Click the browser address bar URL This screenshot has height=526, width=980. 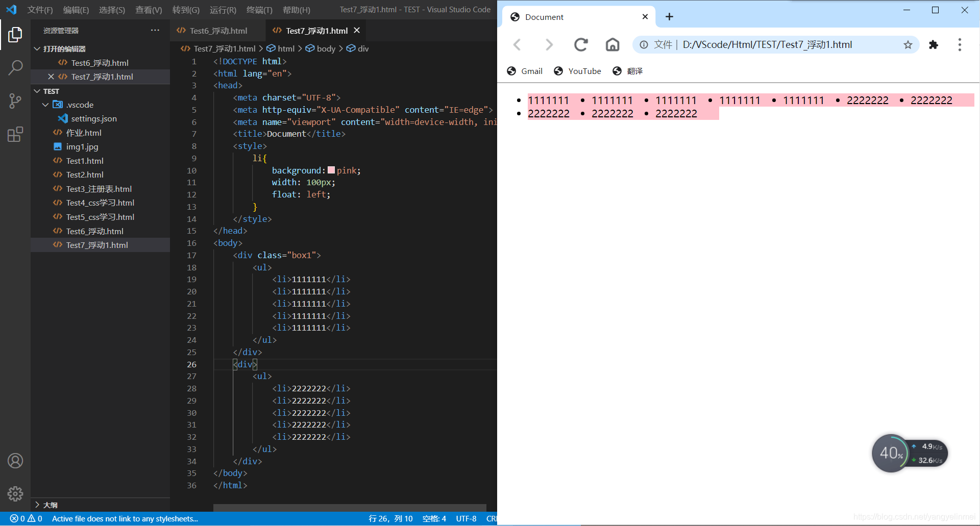pos(768,45)
